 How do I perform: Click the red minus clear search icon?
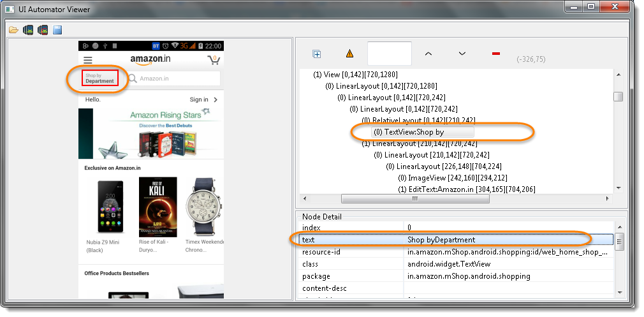pos(496,54)
